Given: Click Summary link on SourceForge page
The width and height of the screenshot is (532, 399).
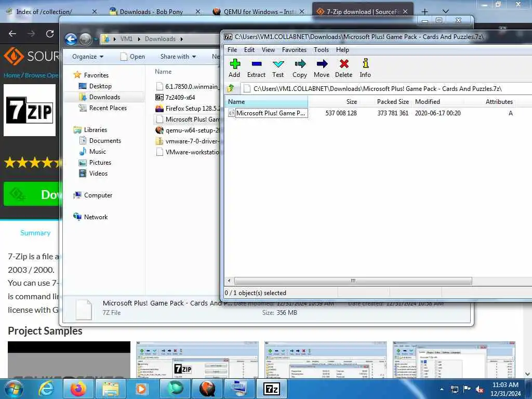Looking at the screenshot, I should (x=35, y=233).
